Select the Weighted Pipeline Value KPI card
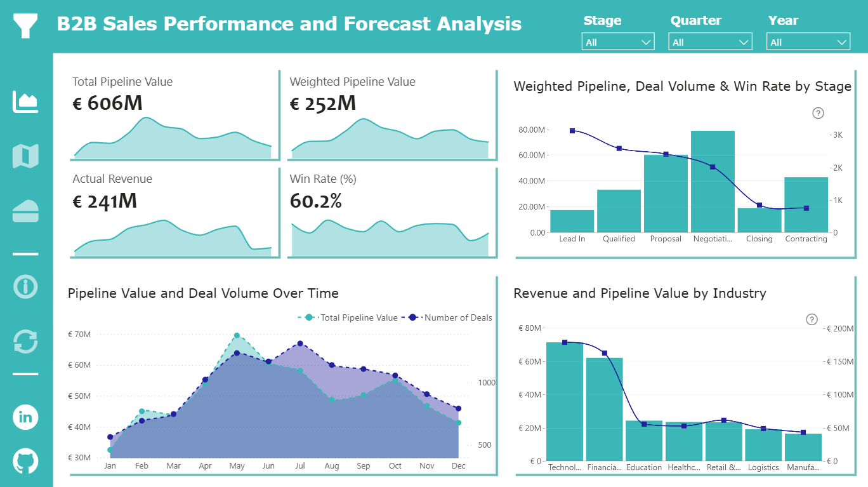This screenshot has width=868, height=487. tap(391, 115)
